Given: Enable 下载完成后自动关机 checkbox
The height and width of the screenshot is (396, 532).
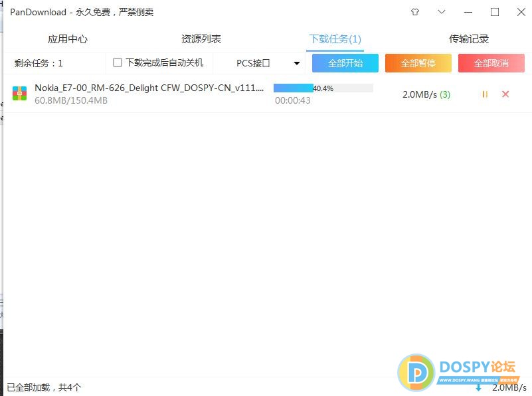Looking at the screenshot, I should coord(118,62).
